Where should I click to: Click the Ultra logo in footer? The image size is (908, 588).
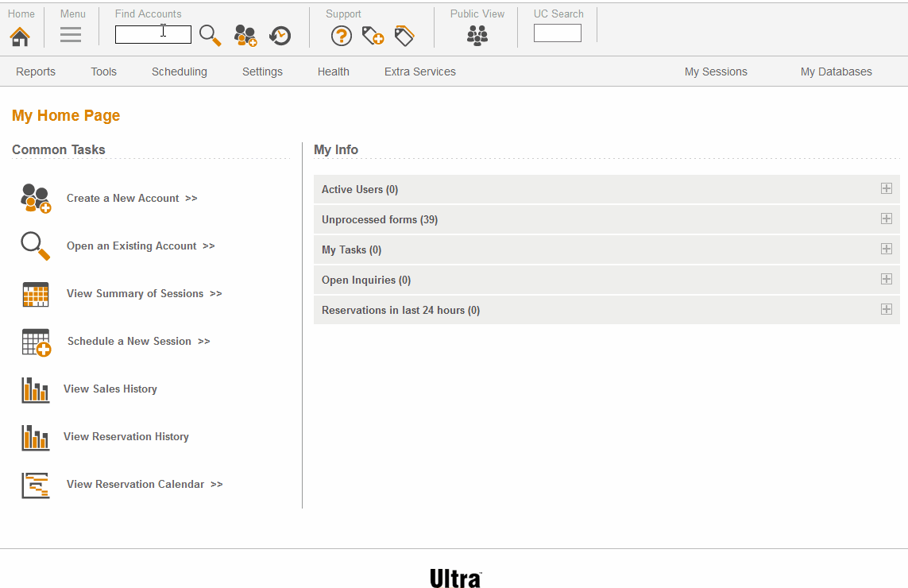click(x=456, y=578)
